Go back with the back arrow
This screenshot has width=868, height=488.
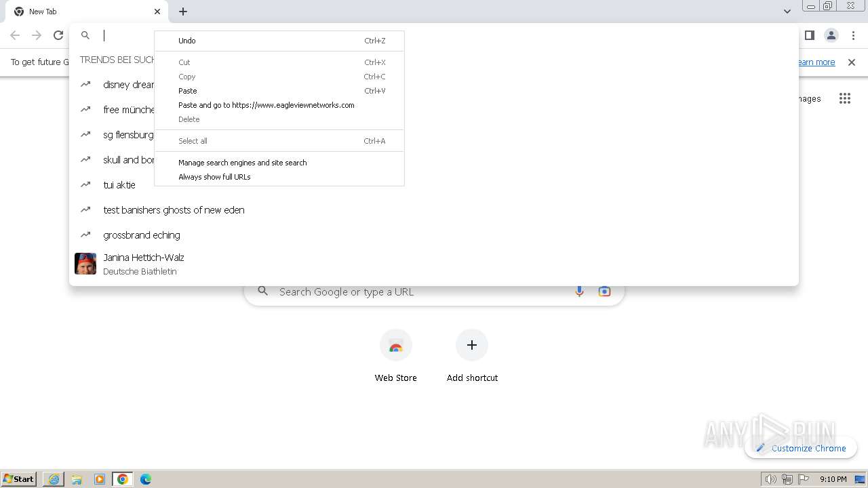pos(15,35)
